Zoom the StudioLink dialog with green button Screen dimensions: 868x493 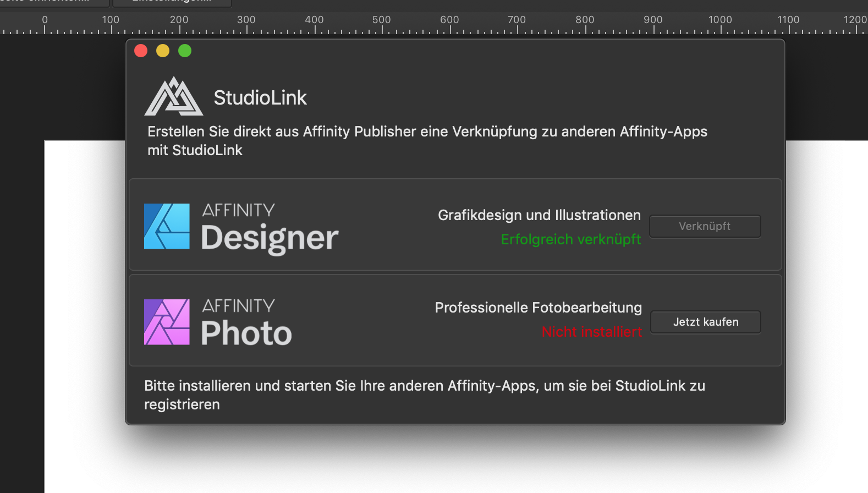[x=185, y=51]
